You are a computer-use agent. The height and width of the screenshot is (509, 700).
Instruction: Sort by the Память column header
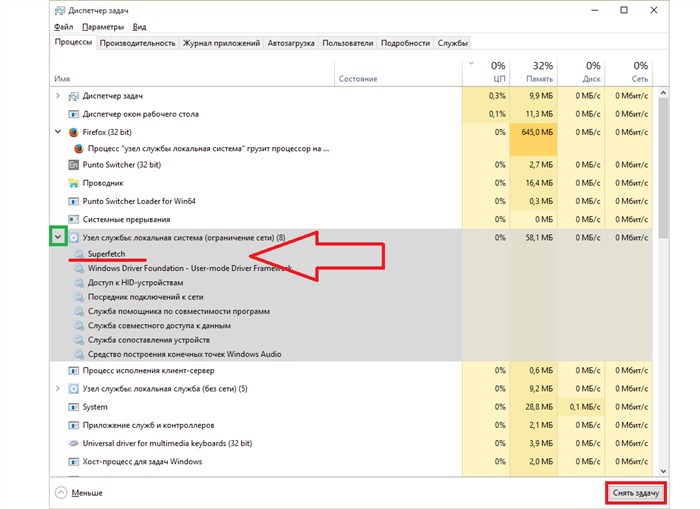[533, 71]
